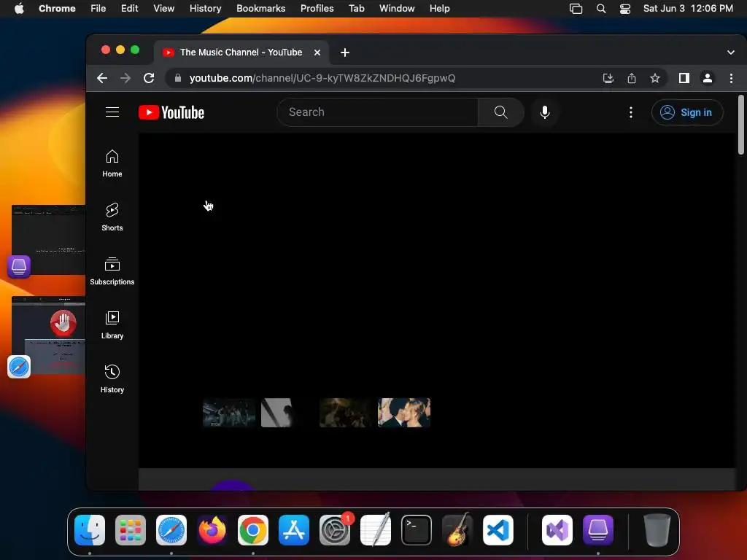Open the Help menu
The width and height of the screenshot is (747, 560).
pyautogui.click(x=439, y=8)
